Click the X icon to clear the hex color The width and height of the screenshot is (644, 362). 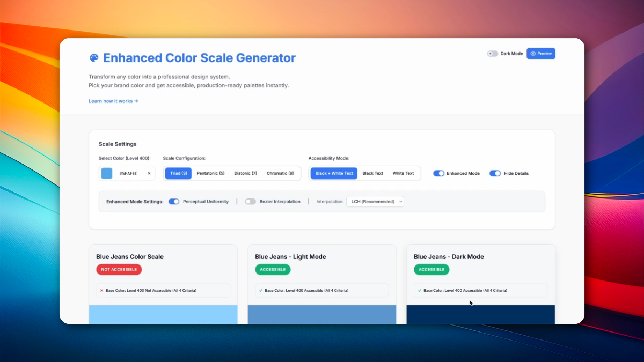coord(149,173)
